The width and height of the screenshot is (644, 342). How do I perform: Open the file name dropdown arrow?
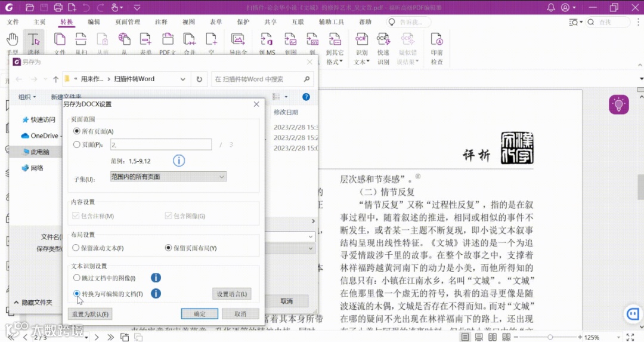point(311,236)
